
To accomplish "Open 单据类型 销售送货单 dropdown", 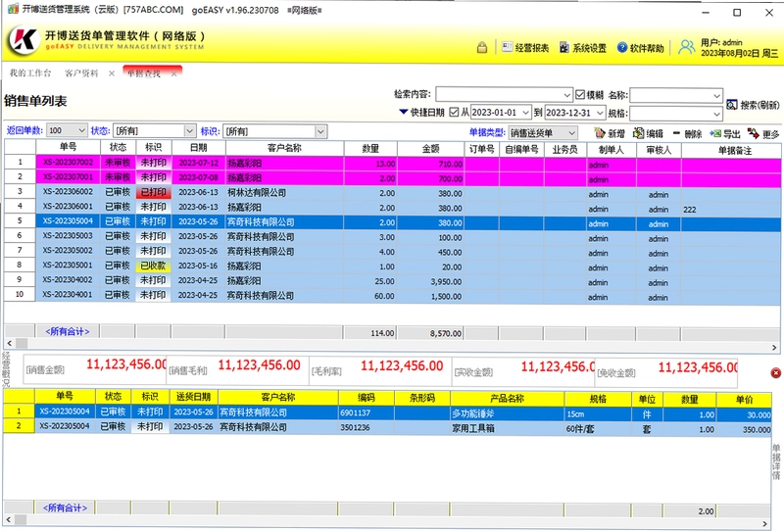I will click(x=571, y=133).
